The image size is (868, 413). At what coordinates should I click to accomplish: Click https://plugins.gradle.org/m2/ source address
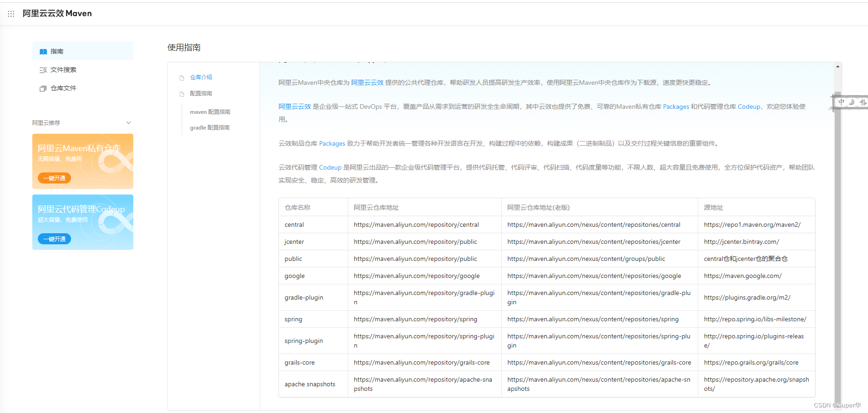coord(747,297)
